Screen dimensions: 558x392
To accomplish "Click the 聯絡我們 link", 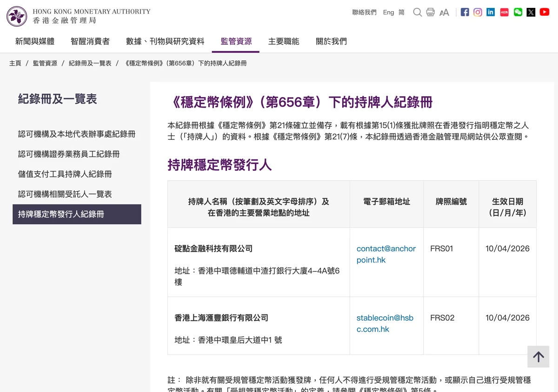I will point(364,13).
